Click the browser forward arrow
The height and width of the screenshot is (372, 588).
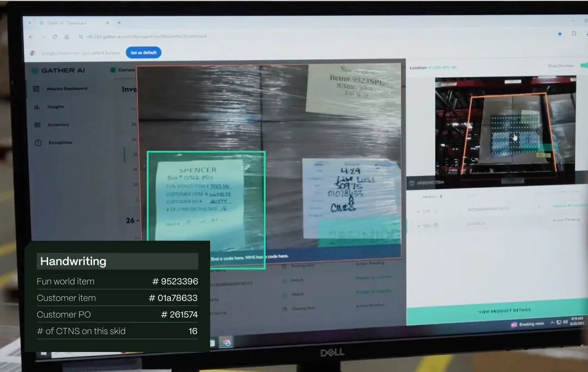[43, 37]
